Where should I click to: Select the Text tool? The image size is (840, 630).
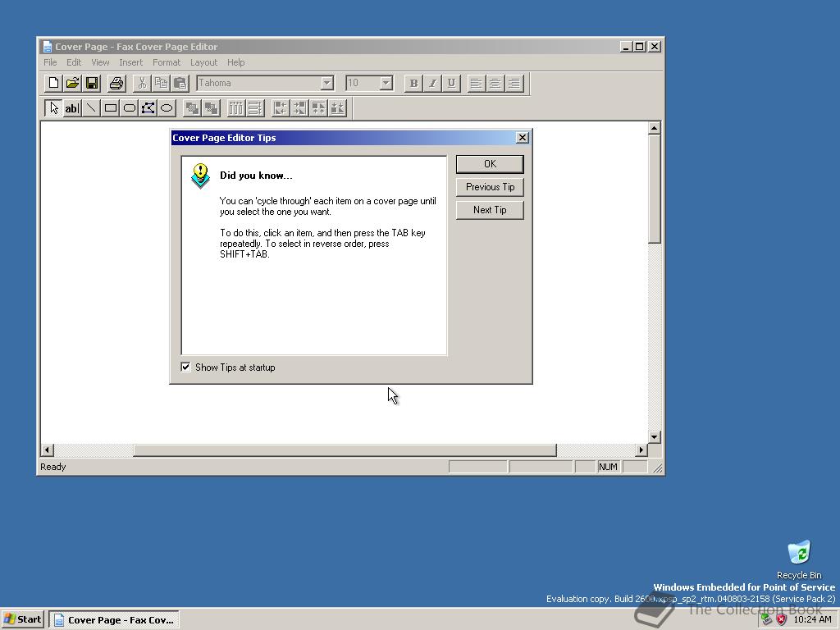71,107
